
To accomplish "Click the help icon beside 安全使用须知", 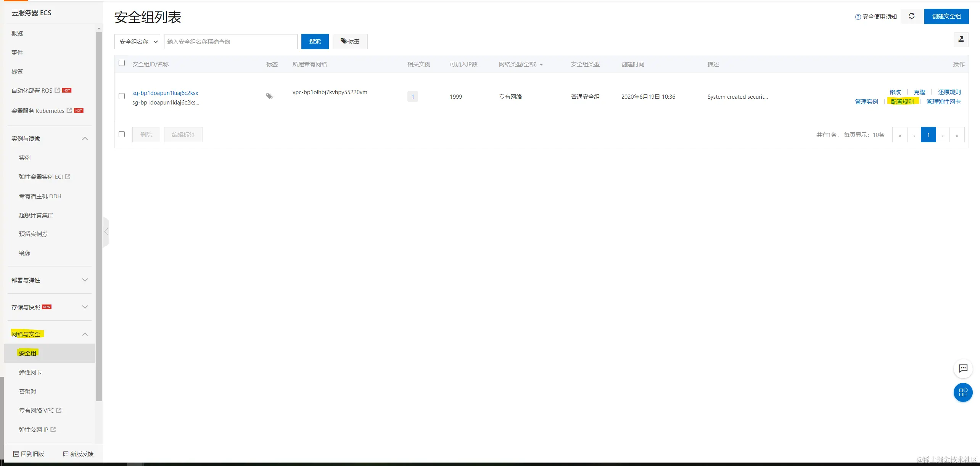I will point(858,17).
